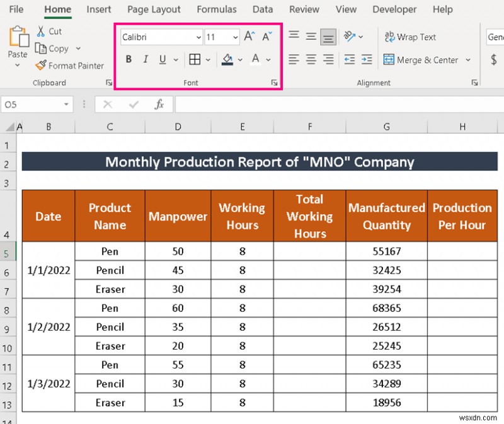Open the Calibri font name dropdown
This screenshot has height=424, width=504.
pyautogui.click(x=198, y=37)
